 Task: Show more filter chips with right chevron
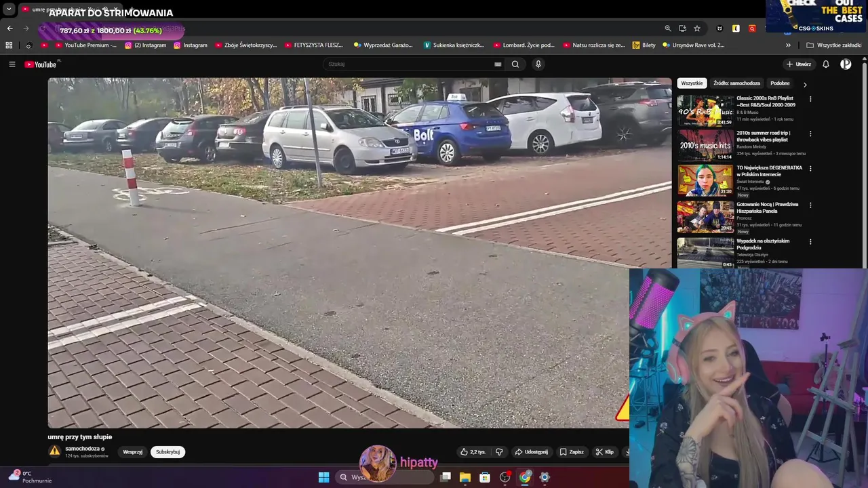pos(805,85)
